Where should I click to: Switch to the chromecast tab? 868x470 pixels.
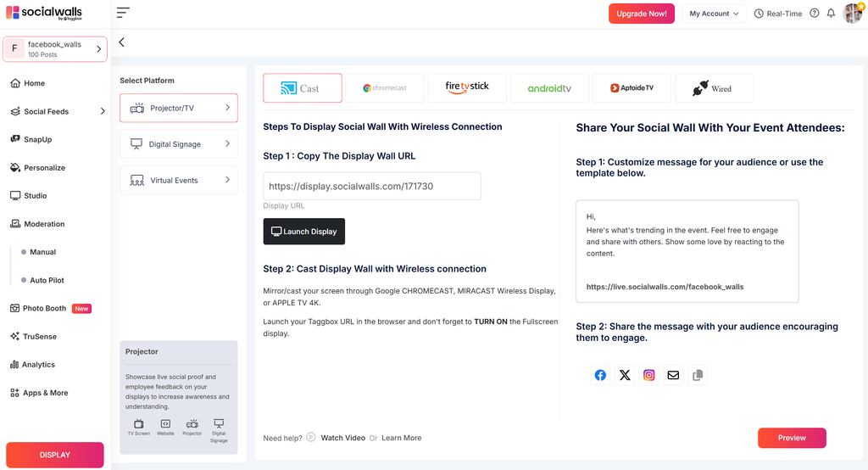click(x=385, y=88)
